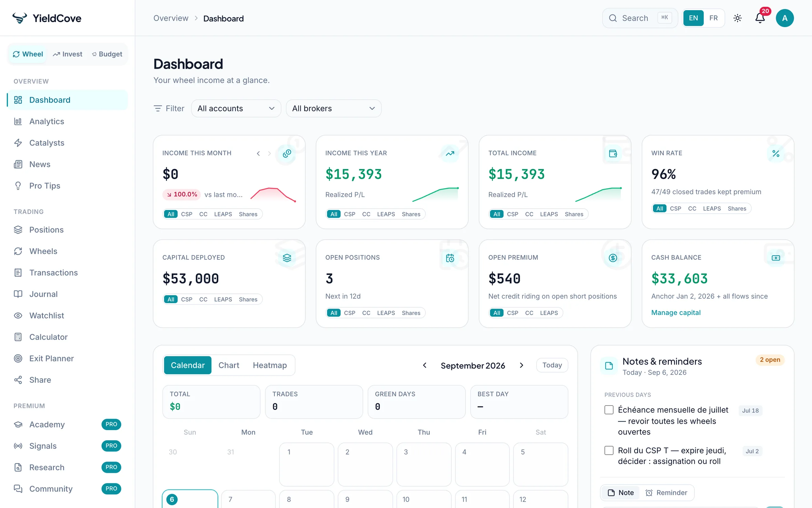Viewport: 812px width, 508px height.
Task: Open Dashboard in the sidebar
Action: pos(67,100)
